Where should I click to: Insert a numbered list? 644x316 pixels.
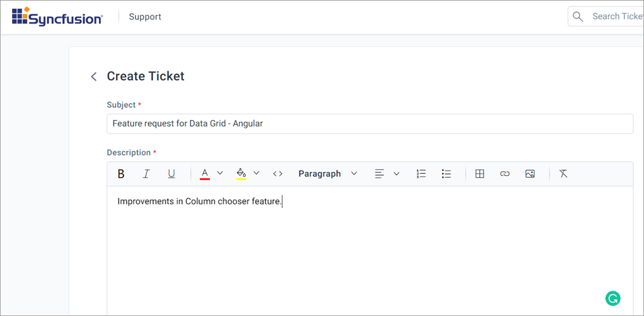[421, 174]
